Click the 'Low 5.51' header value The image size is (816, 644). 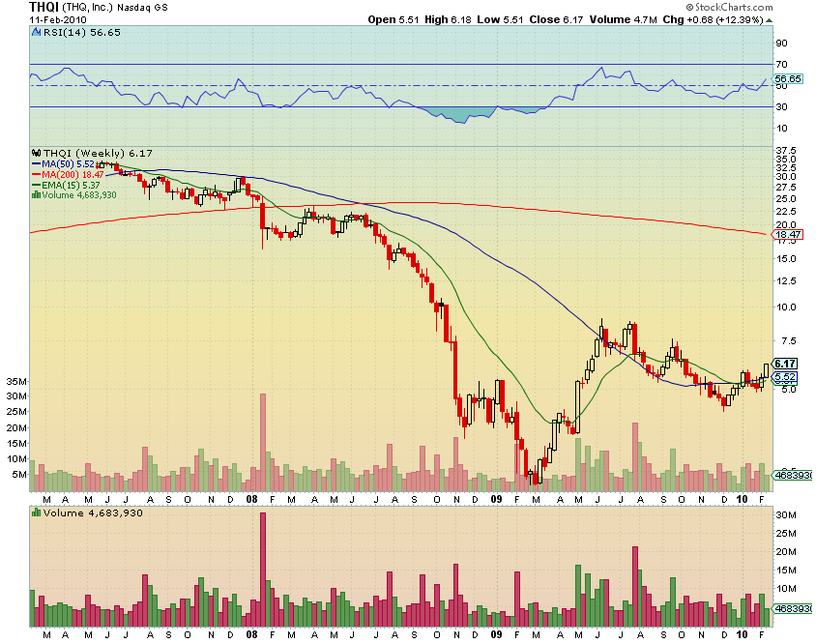point(501,19)
